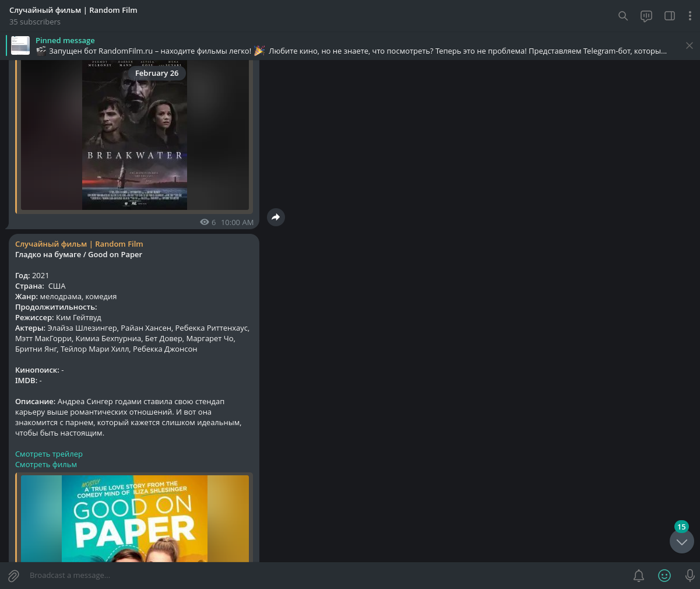Open the Good on Paper poster image

pos(135,519)
